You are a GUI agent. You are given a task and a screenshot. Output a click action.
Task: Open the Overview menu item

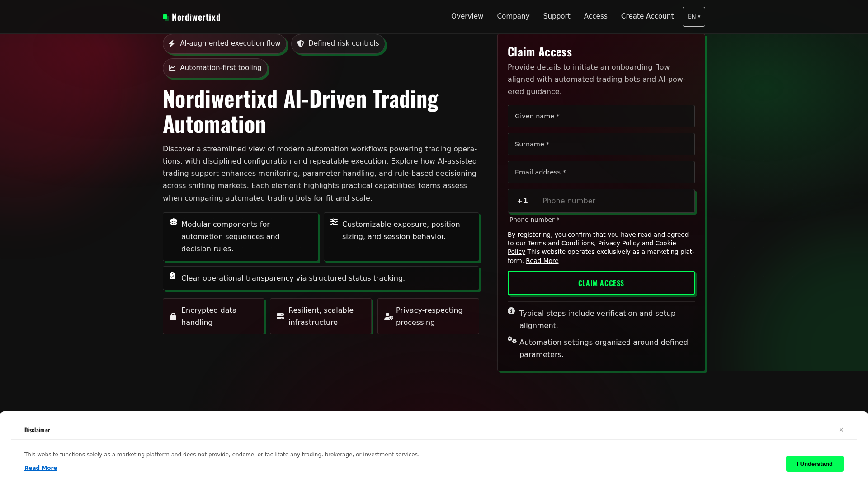click(x=467, y=16)
